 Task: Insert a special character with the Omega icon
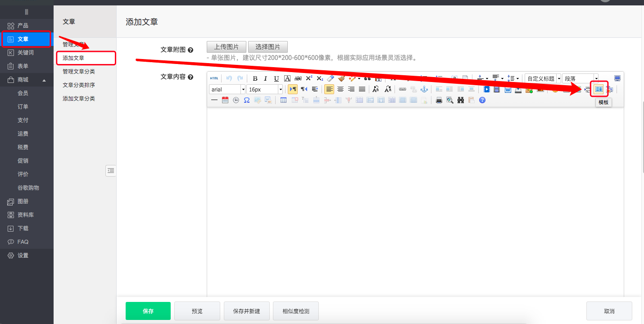(247, 100)
